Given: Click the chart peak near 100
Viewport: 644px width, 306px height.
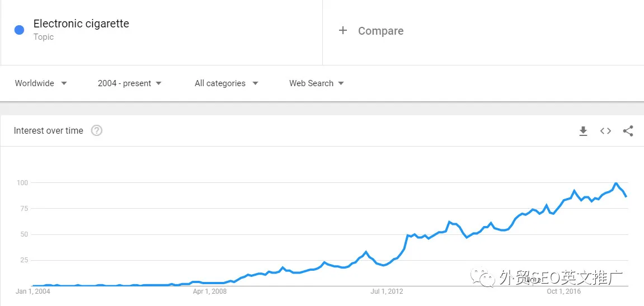Looking at the screenshot, I should 616,183.
